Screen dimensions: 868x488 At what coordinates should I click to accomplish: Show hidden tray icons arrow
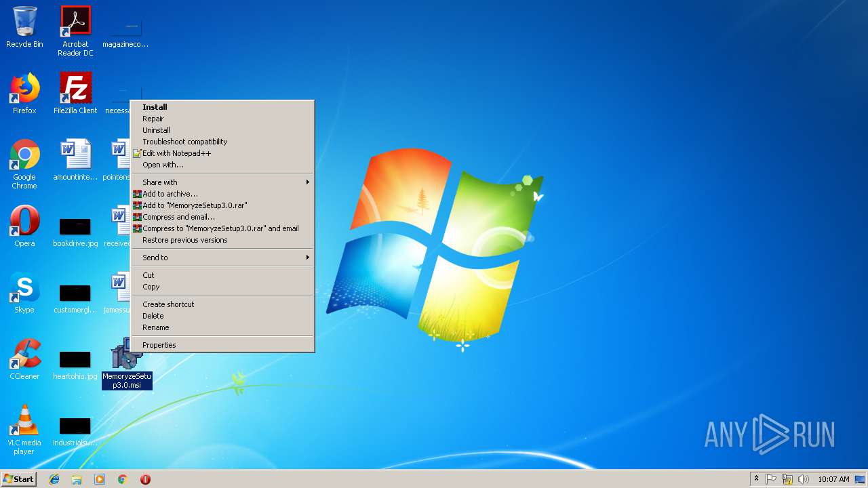coord(756,479)
